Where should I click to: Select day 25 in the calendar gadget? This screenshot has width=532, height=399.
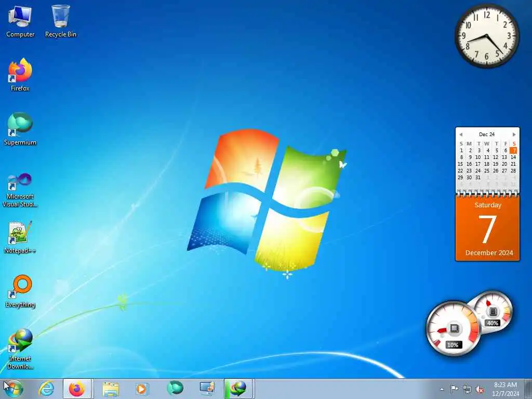click(x=487, y=170)
